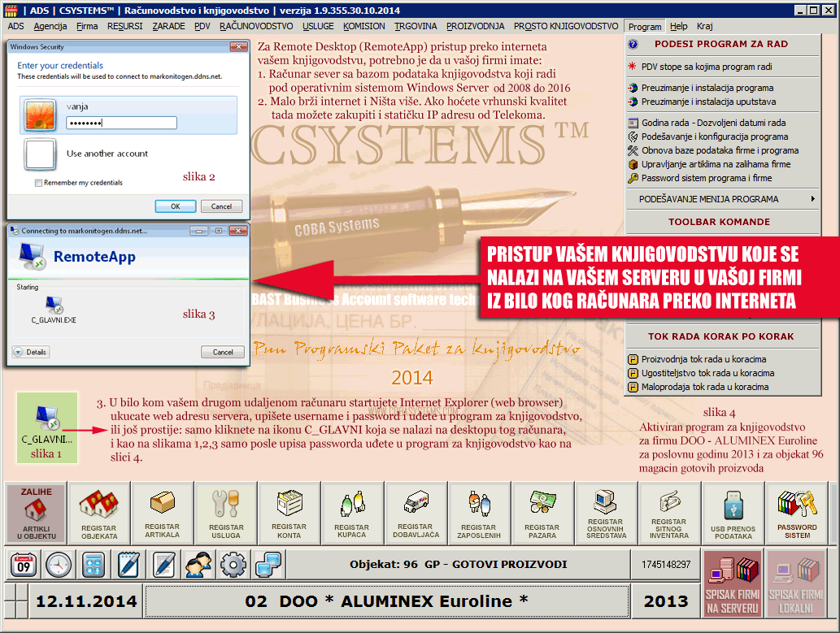Click Cancel in RemoteApp connecting dialog
Screen dimensions: 840x633
coord(223,353)
